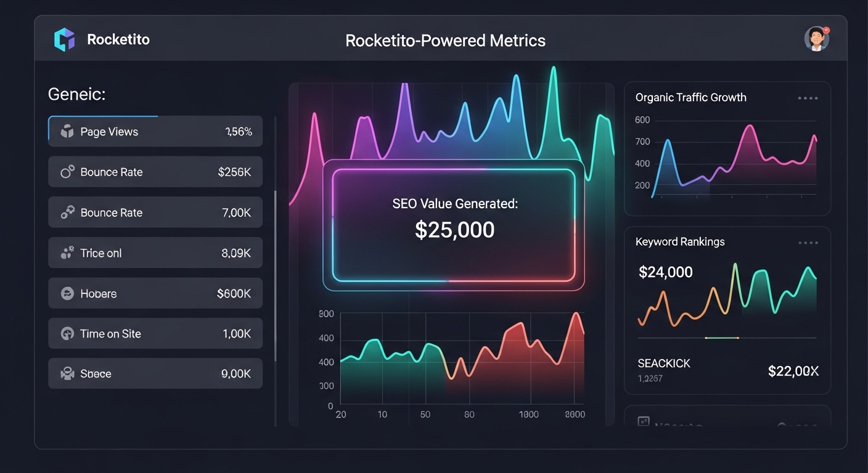Click the SEO Value Generated card

454,225
